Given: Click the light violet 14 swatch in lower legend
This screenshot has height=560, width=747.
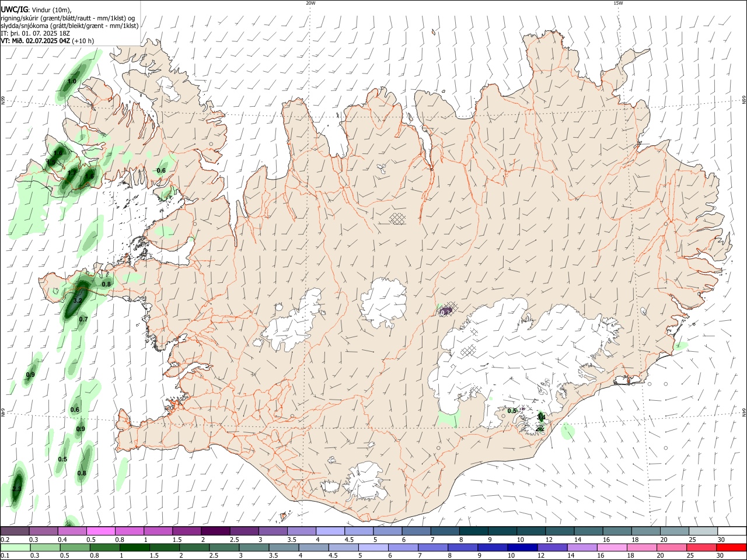Looking at the screenshot, I should tap(582, 548).
